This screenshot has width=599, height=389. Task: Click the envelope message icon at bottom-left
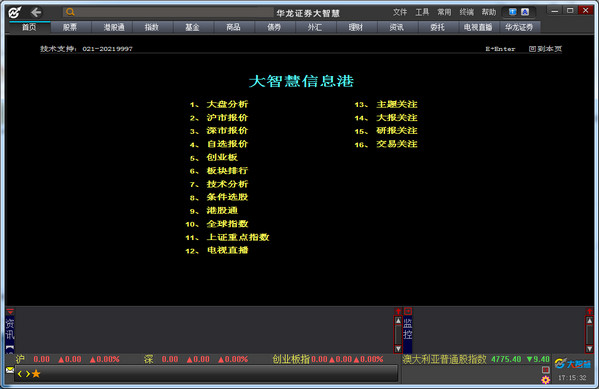click(x=10, y=370)
